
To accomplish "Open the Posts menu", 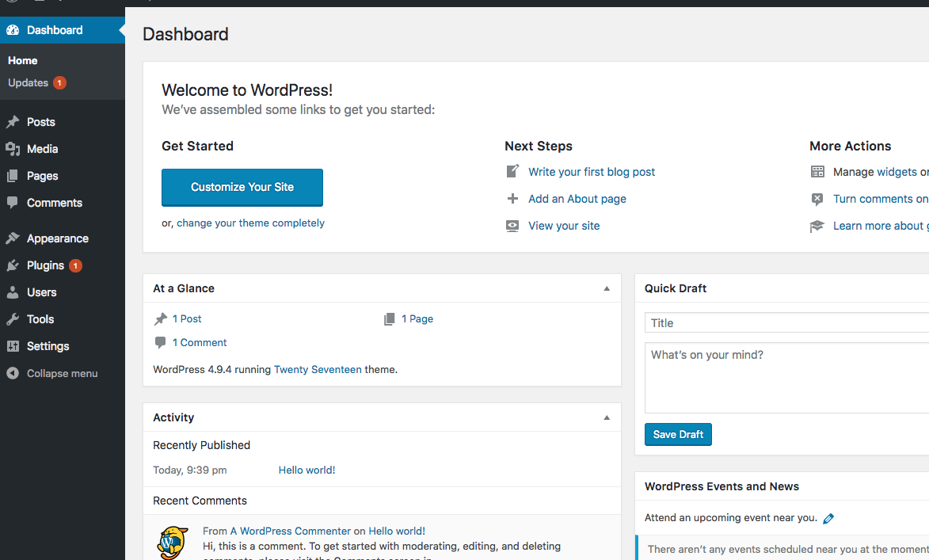I will (41, 122).
